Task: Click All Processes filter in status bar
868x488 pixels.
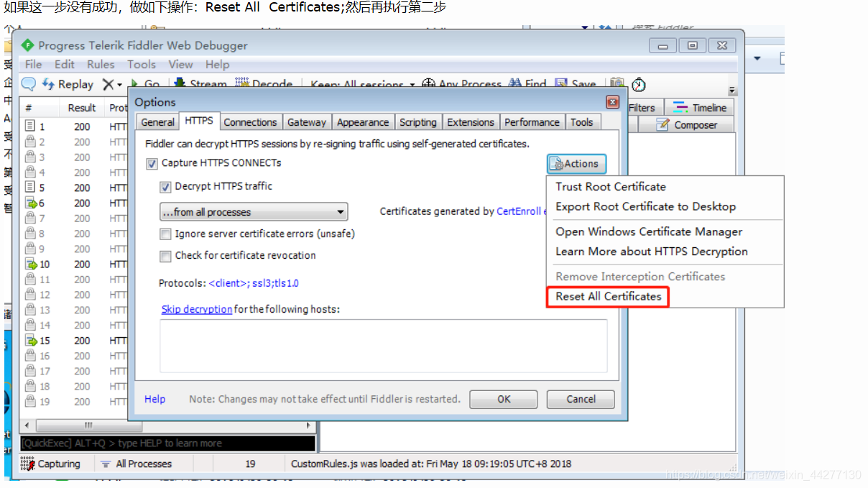Action: pyautogui.click(x=137, y=464)
